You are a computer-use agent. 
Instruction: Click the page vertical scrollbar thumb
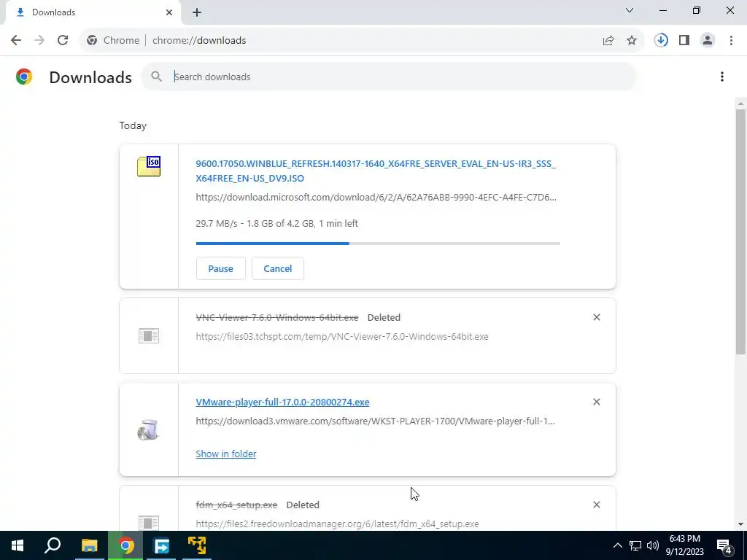coord(740,231)
